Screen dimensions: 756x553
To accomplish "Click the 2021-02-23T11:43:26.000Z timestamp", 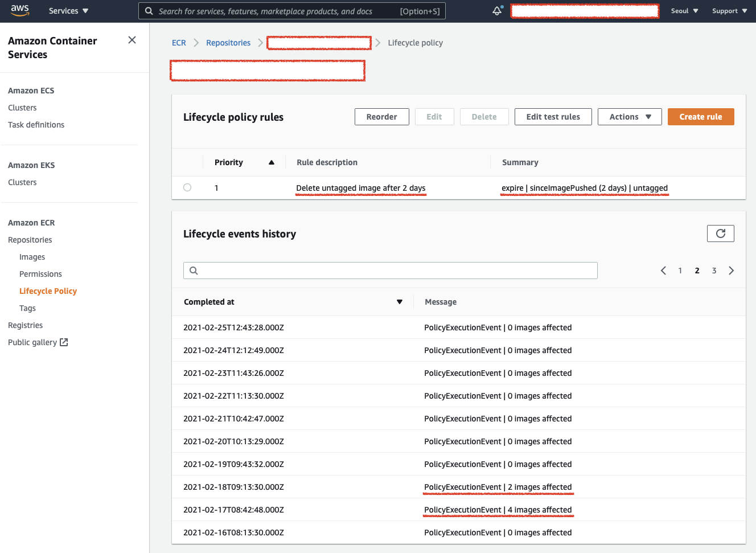I will [233, 373].
